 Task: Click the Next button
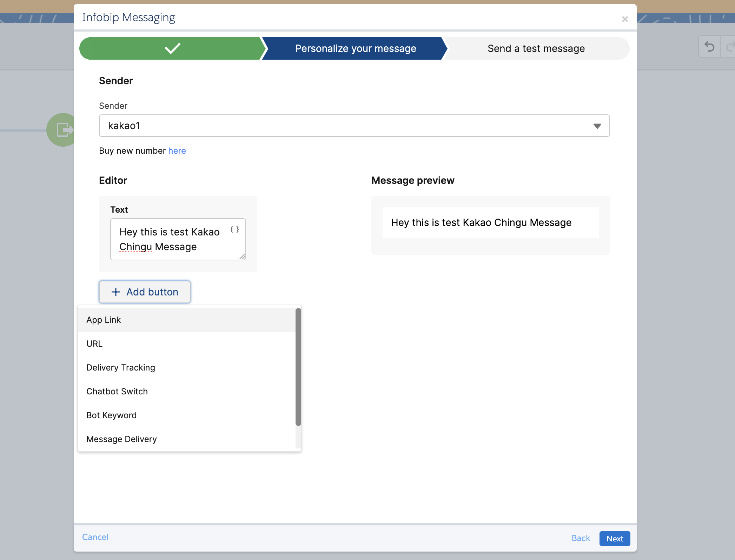click(615, 539)
